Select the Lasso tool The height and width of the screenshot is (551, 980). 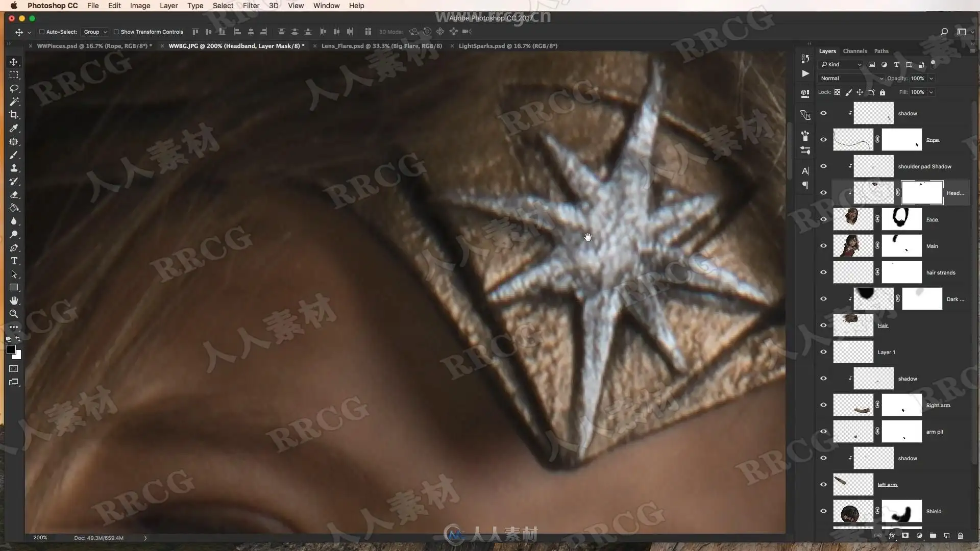point(14,88)
